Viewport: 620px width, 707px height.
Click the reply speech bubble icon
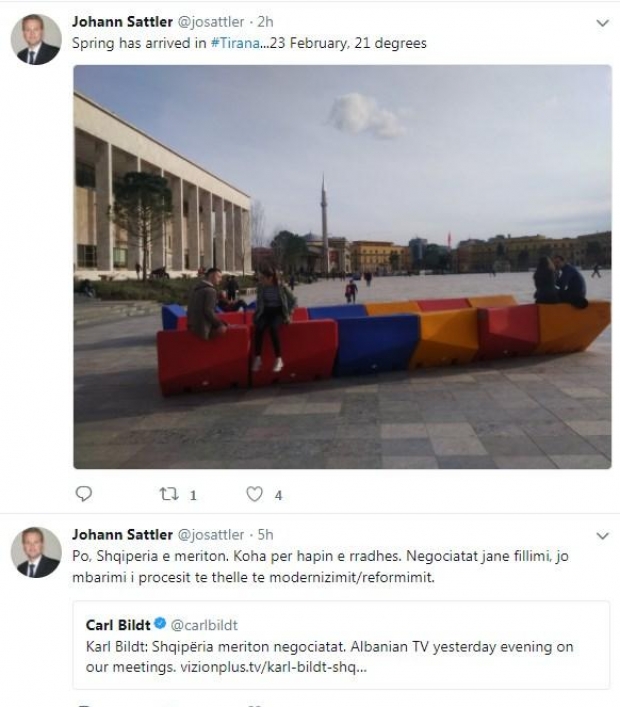pos(85,493)
